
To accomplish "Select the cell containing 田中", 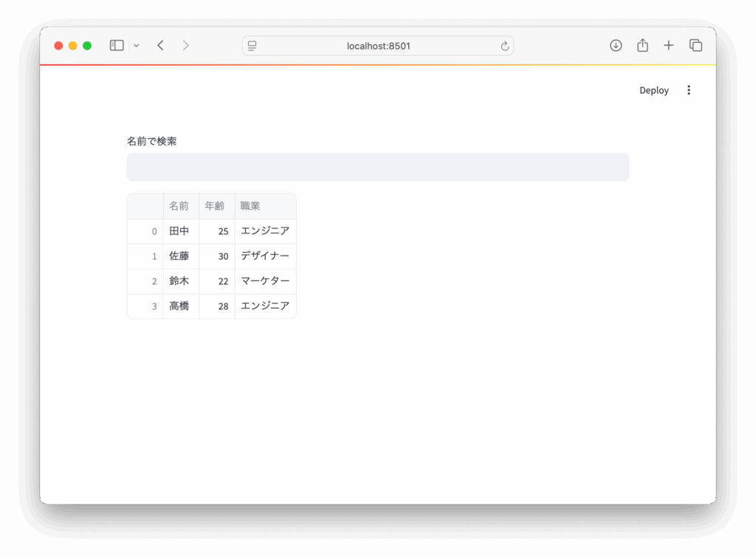I will (x=180, y=231).
